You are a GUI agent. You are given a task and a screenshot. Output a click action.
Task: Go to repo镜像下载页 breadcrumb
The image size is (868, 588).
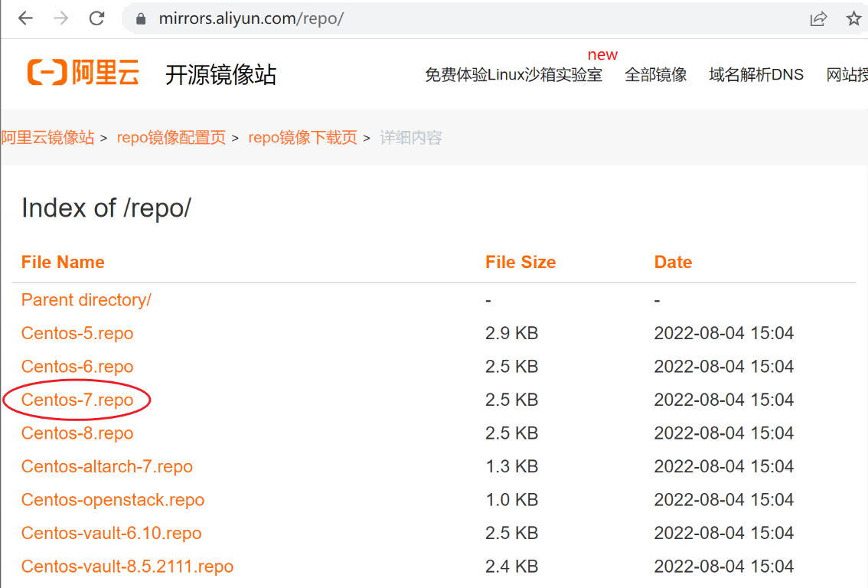point(302,138)
